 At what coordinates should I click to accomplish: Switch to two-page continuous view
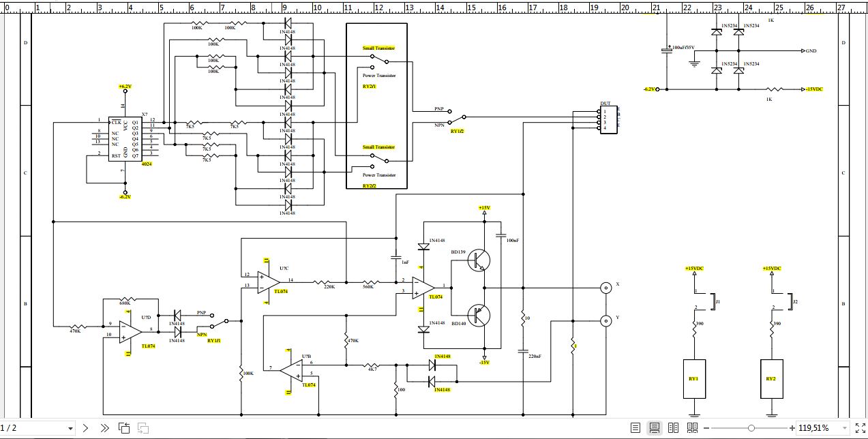pos(693,428)
